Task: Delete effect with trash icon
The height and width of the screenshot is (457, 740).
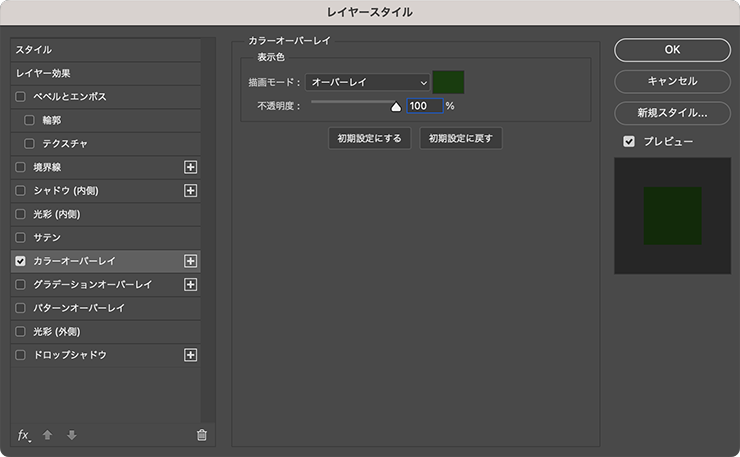Action: [202, 435]
